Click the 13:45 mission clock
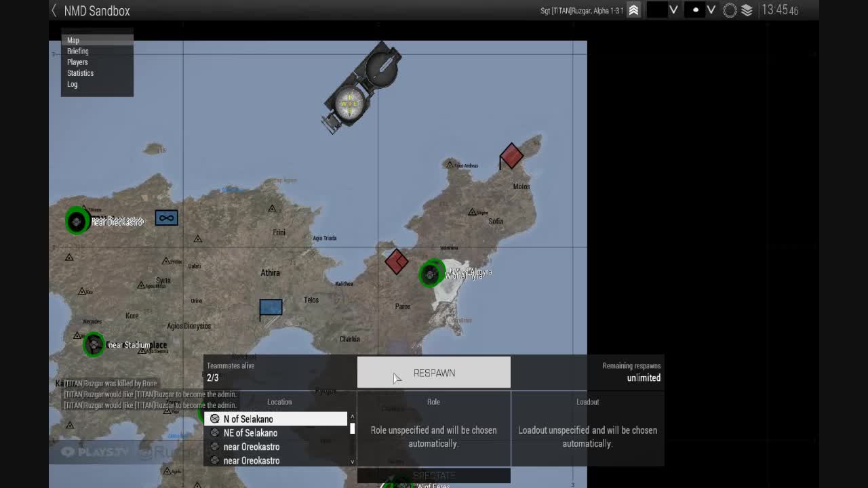The height and width of the screenshot is (488, 868). (780, 10)
